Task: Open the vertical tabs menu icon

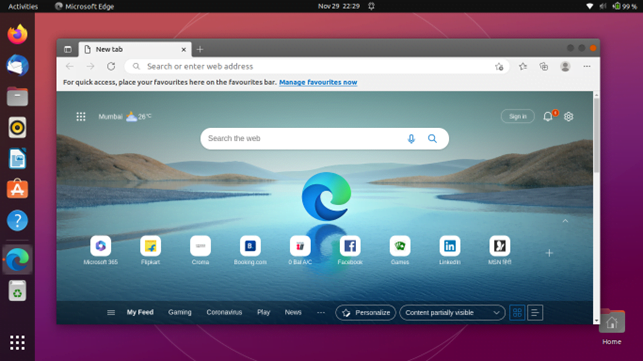Action: (68, 50)
